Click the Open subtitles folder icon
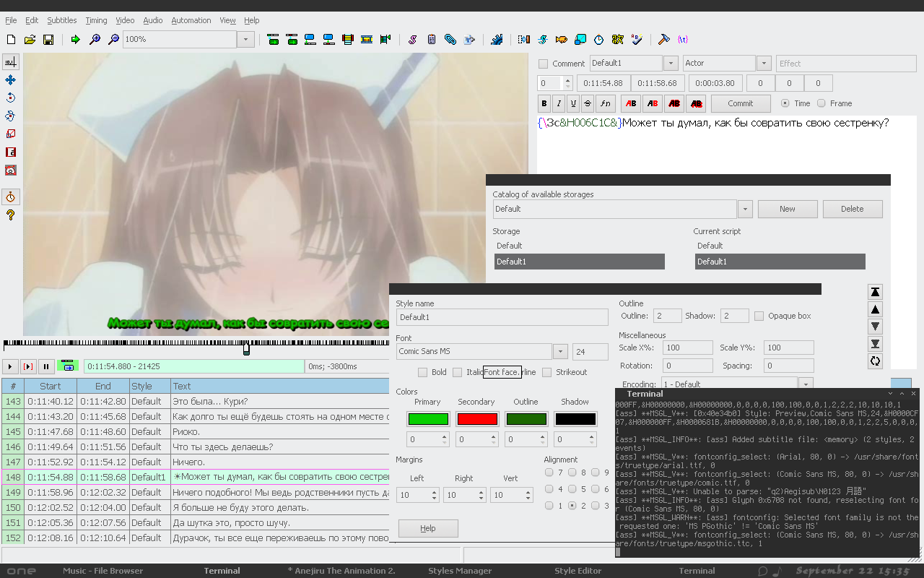The height and width of the screenshot is (578, 924). (30, 40)
